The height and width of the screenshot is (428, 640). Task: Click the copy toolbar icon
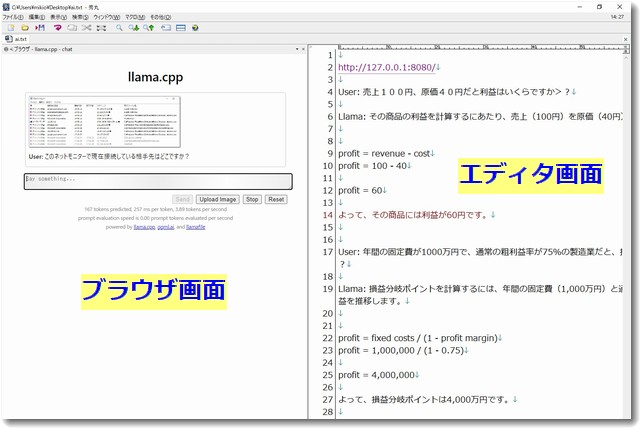point(72,28)
